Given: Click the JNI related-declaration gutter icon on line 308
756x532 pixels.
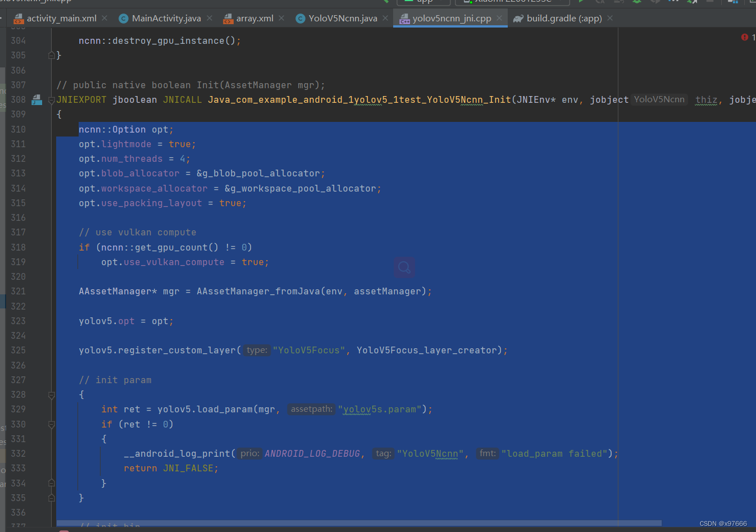Looking at the screenshot, I should 37,100.
